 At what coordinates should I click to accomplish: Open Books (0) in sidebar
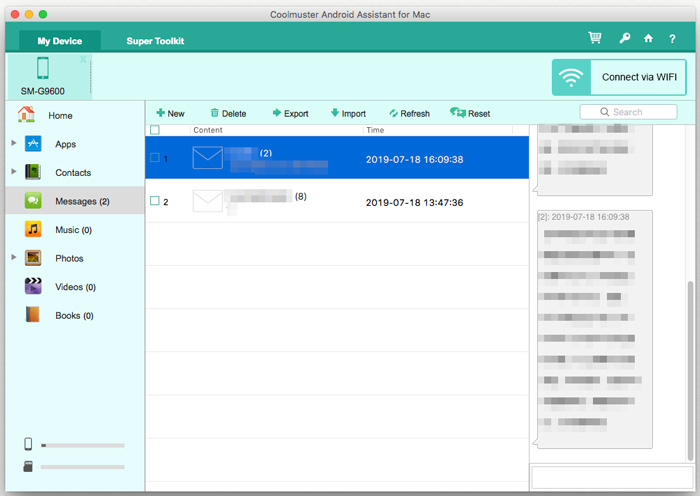pos(75,315)
